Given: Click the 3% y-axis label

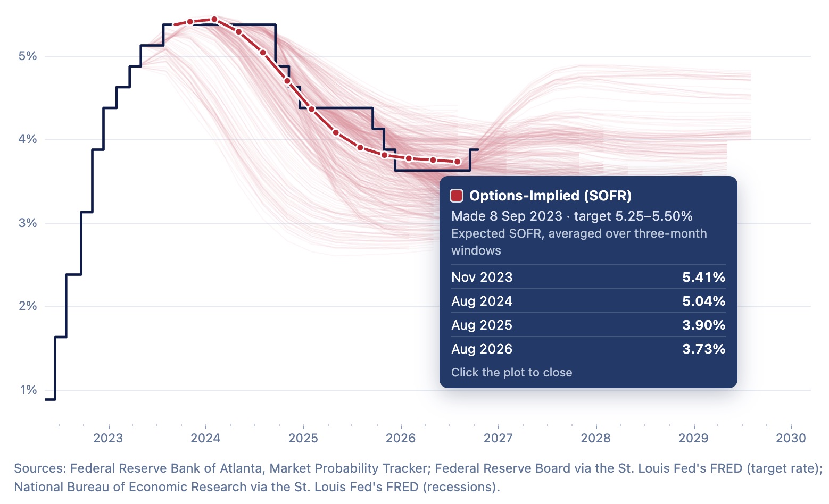Looking at the screenshot, I should click(28, 223).
